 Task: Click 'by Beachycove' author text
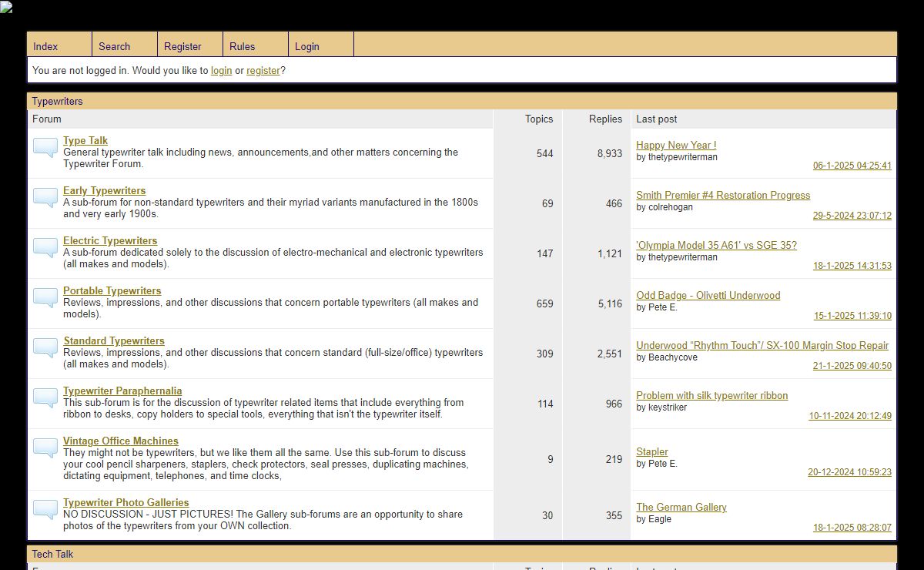pos(667,357)
